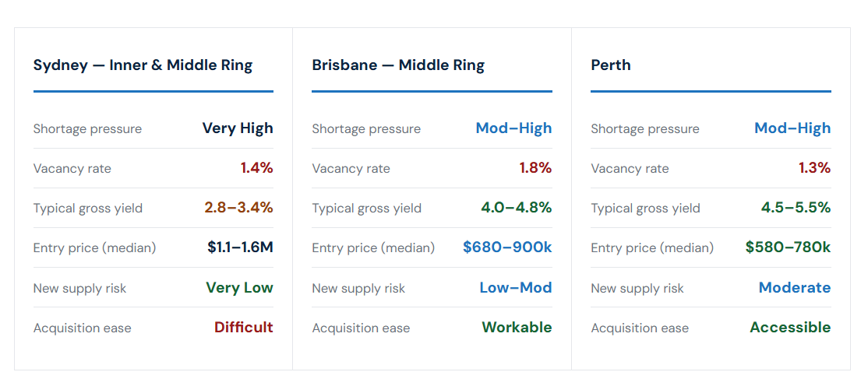This screenshot has height=379, width=868.
Task: Click Brisbane's 1.8% vacancy rate
Action: click(535, 168)
